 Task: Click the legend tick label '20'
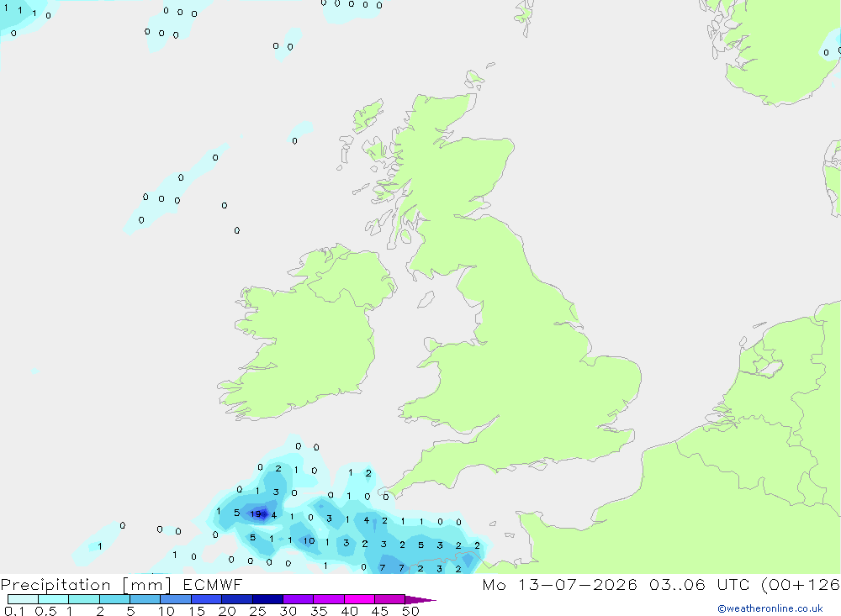227,611
